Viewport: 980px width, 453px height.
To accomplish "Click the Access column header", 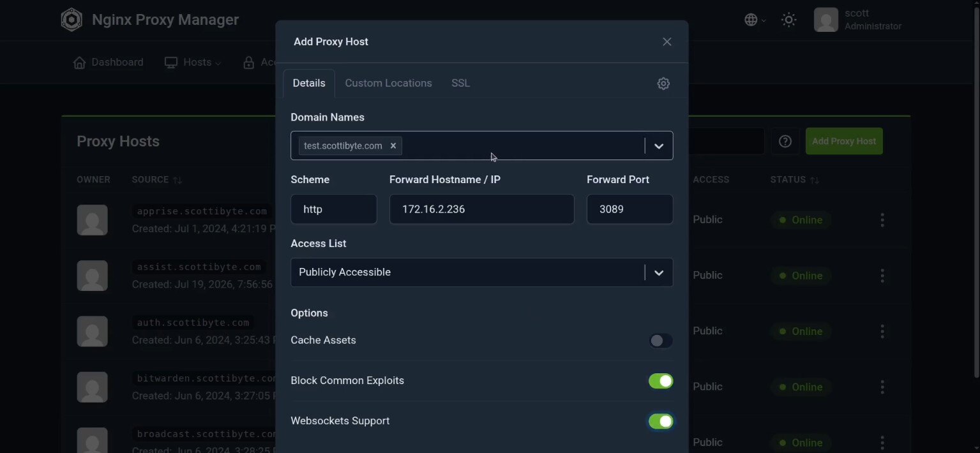I will (x=711, y=180).
